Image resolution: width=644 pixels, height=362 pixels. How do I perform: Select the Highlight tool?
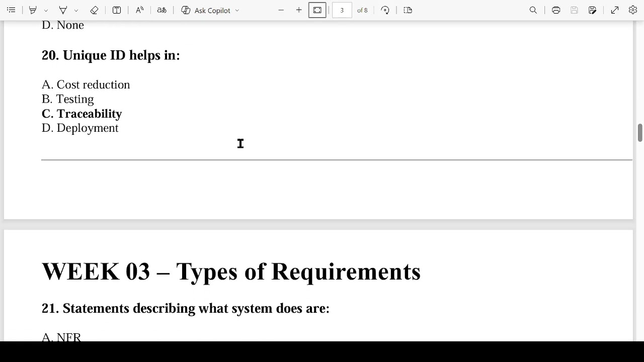pos(33,10)
